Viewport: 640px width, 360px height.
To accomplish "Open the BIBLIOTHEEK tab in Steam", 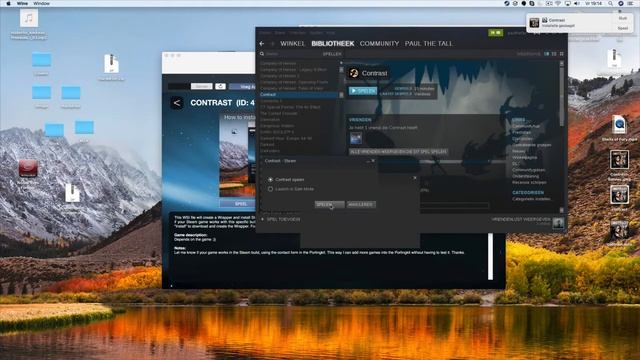I will tap(333, 44).
